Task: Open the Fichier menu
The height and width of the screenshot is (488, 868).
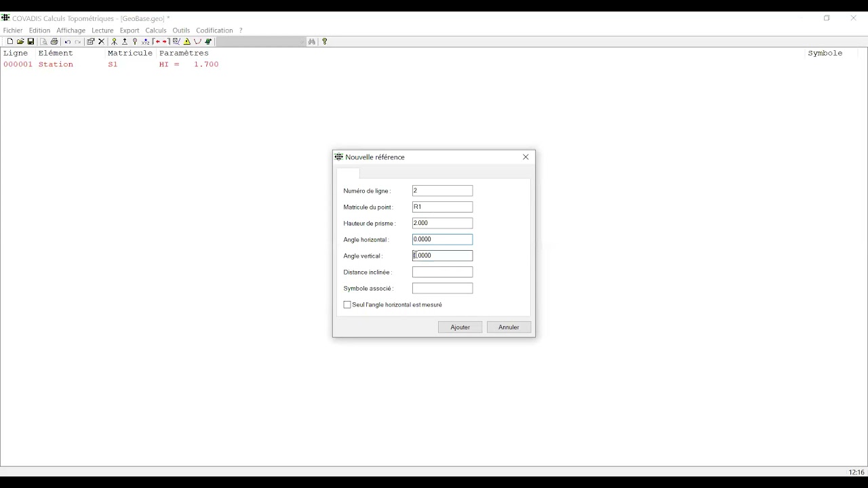Action: (13, 30)
